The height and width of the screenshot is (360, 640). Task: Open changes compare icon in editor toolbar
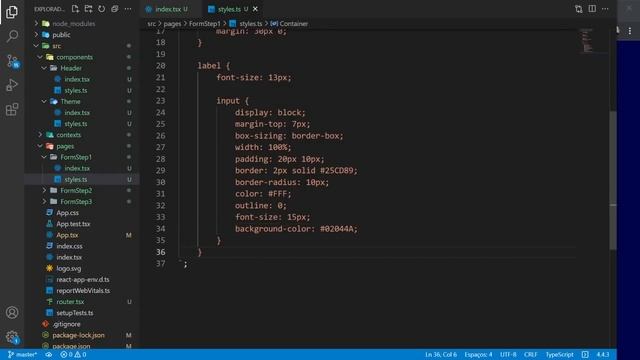click(578, 9)
